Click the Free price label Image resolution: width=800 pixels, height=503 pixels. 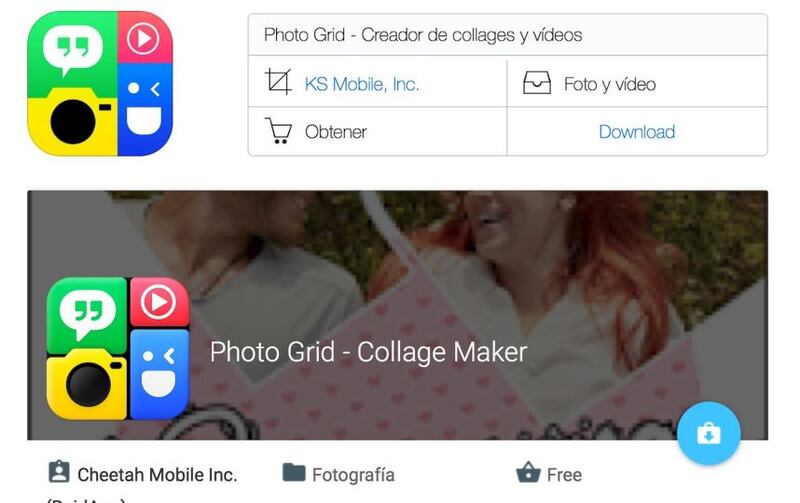(x=564, y=475)
